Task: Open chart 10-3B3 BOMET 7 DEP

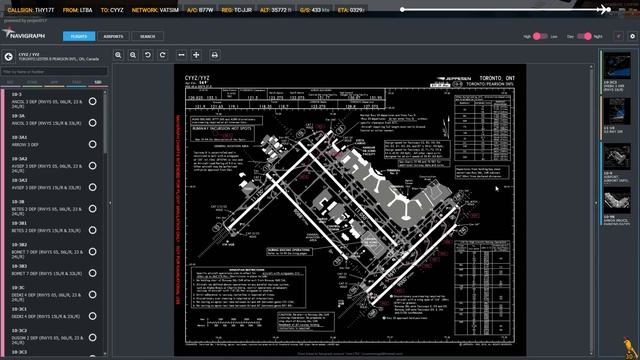Action: click(x=46, y=270)
